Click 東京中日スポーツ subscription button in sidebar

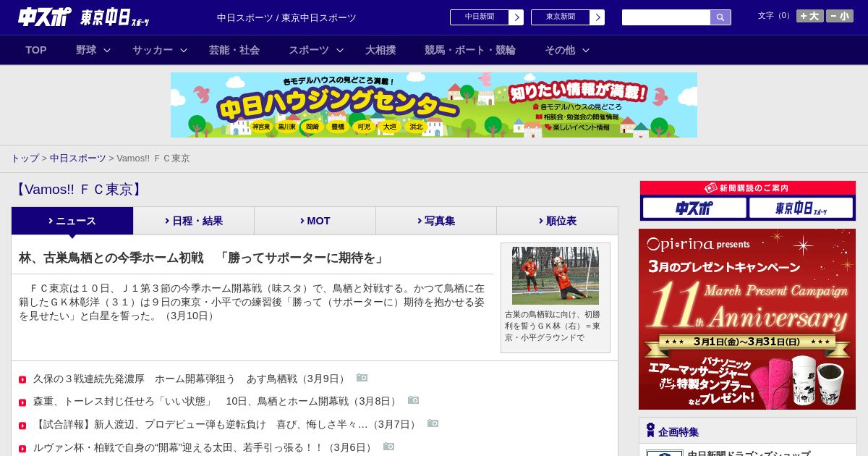pos(801,208)
